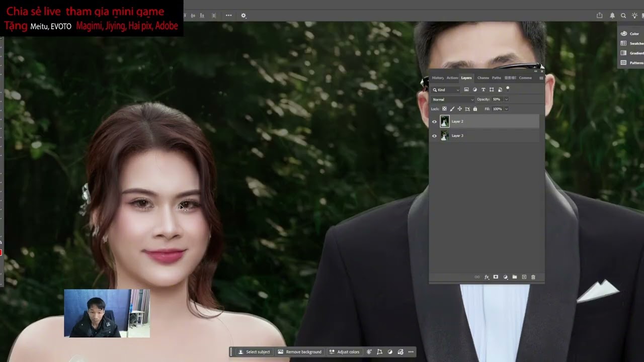Viewport: 644px width, 362px height.
Task: Expand the Opacity slider arrow
Action: (x=506, y=100)
